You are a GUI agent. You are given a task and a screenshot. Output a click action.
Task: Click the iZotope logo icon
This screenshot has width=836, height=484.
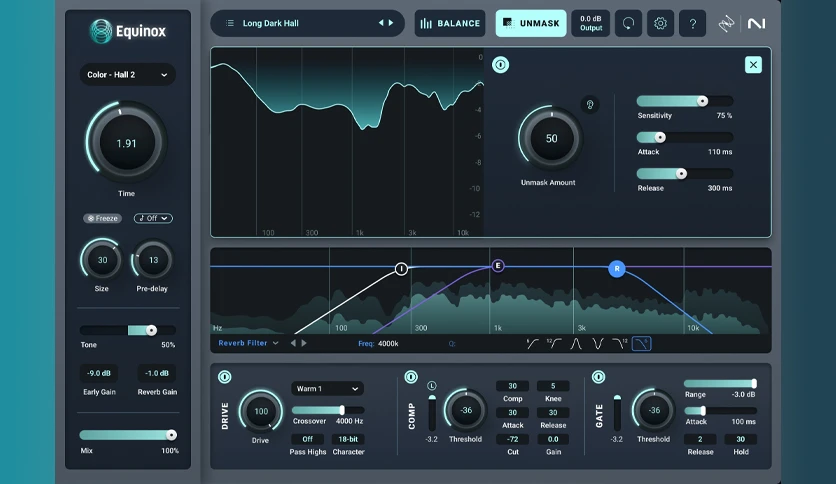point(726,23)
